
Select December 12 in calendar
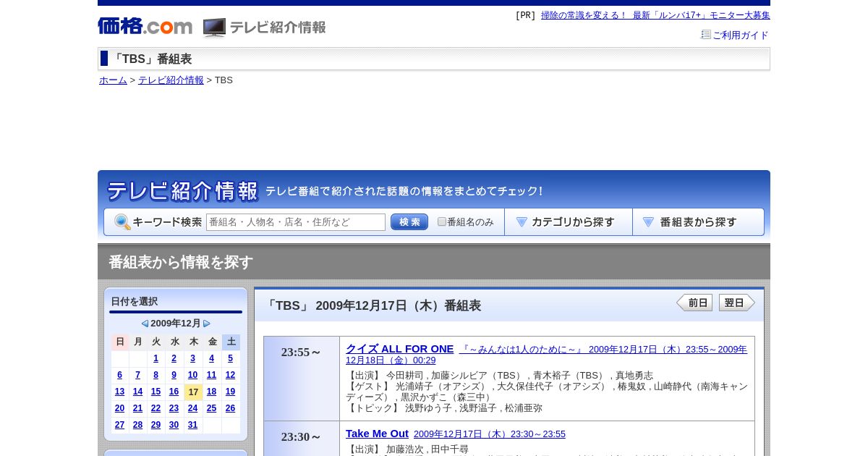(x=230, y=375)
